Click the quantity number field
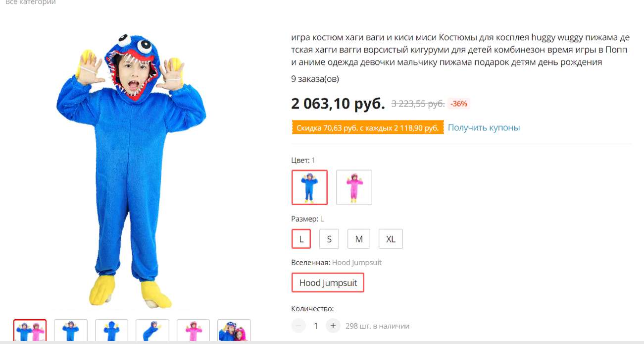Image resolution: width=644 pixels, height=344 pixels. [x=316, y=326]
